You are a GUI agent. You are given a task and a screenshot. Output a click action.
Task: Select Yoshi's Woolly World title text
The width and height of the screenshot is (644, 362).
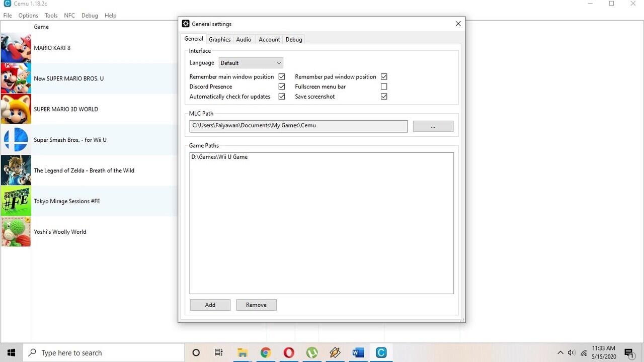(60, 232)
